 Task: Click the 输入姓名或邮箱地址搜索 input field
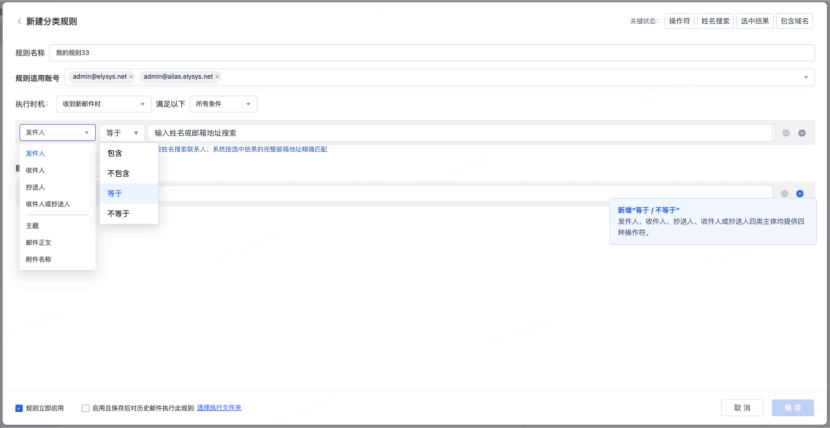click(x=461, y=133)
